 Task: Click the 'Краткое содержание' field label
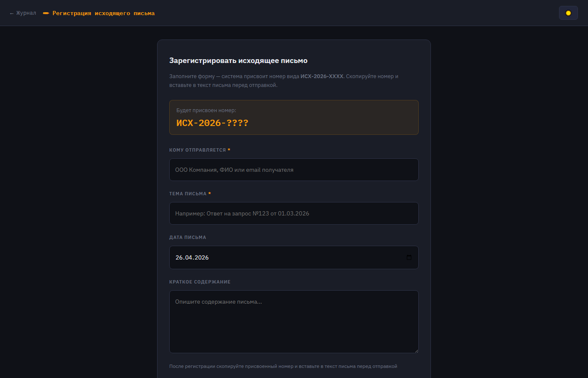pos(200,282)
